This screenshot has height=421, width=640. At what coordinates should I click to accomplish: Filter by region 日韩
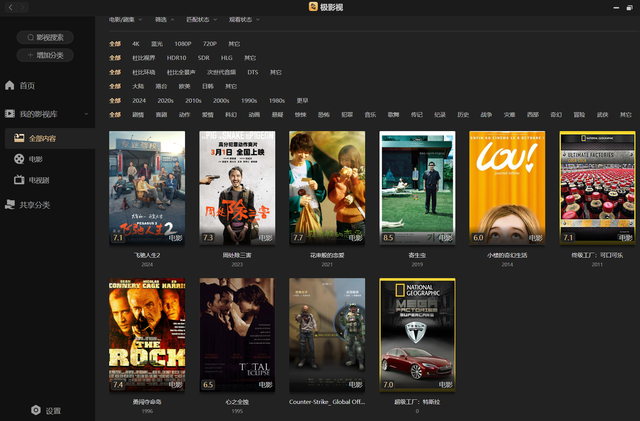[x=208, y=86]
